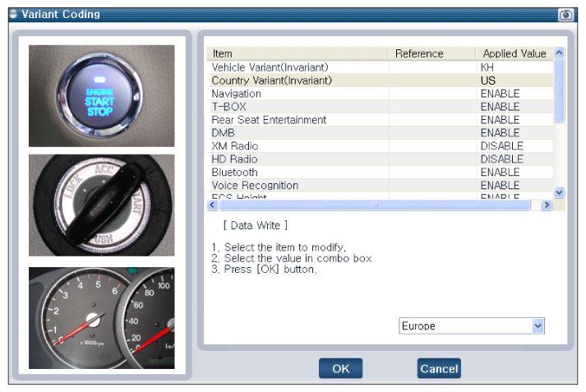Screen dimensions: 586x392
Task: Select the engine start stop button image
Action: pos(102,96)
